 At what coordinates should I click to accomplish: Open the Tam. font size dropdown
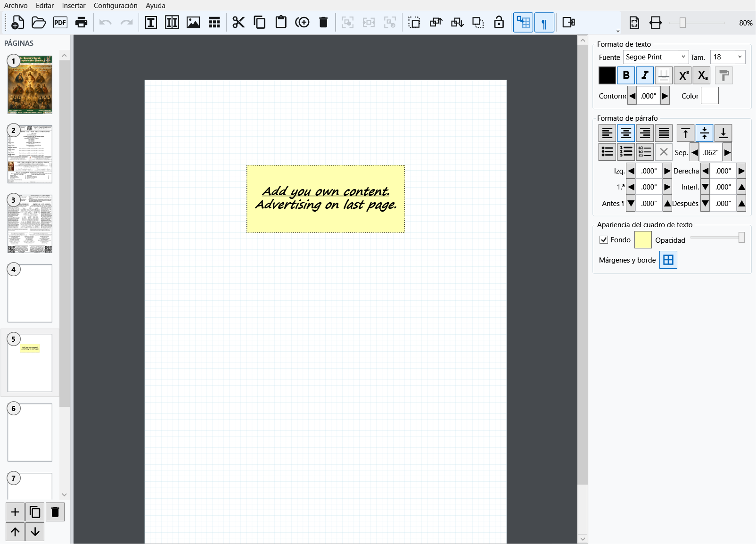pyautogui.click(x=728, y=57)
